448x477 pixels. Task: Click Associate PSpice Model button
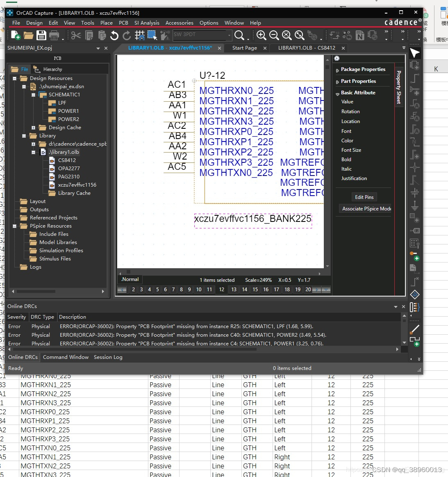[365, 209]
